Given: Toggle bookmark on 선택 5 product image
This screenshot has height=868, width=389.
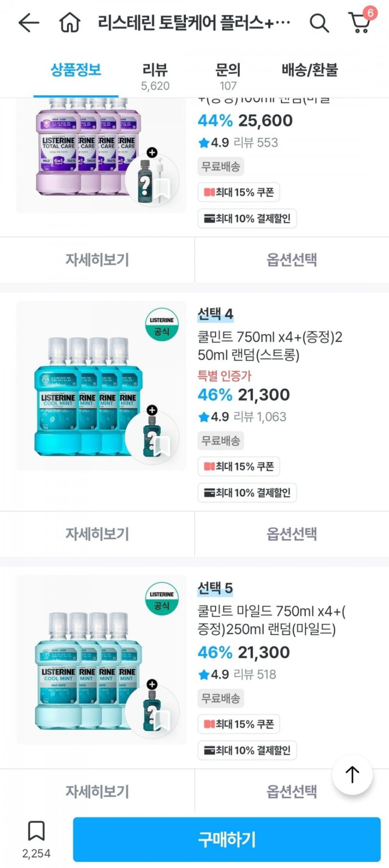Looking at the screenshot, I should tap(162, 720).
